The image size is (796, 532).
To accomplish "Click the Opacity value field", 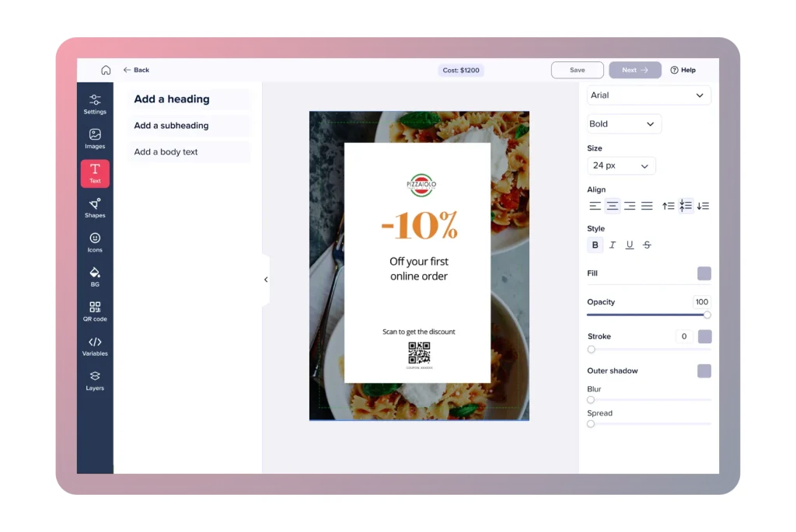I will point(702,302).
